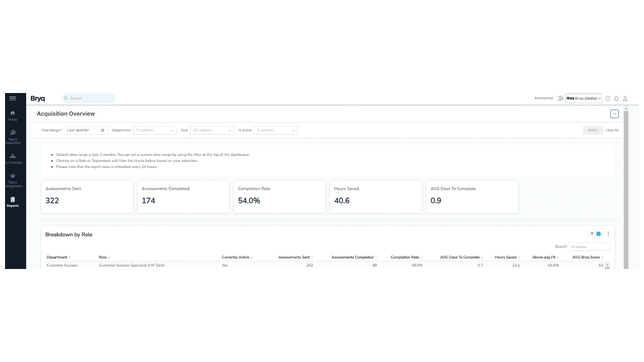Expand the Role filter dropdown
644x362 pixels.
[212, 130]
